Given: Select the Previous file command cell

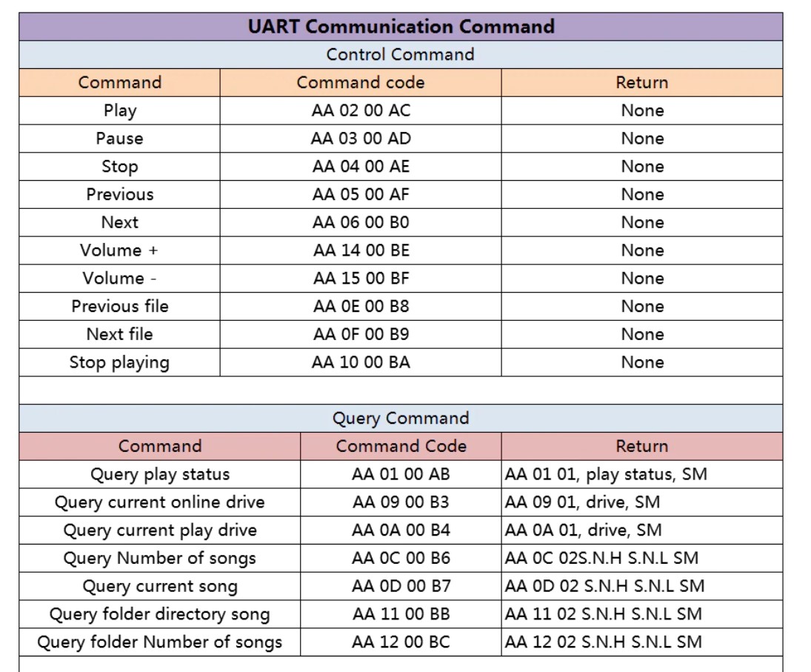Looking at the screenshot, I should [120, 307].
